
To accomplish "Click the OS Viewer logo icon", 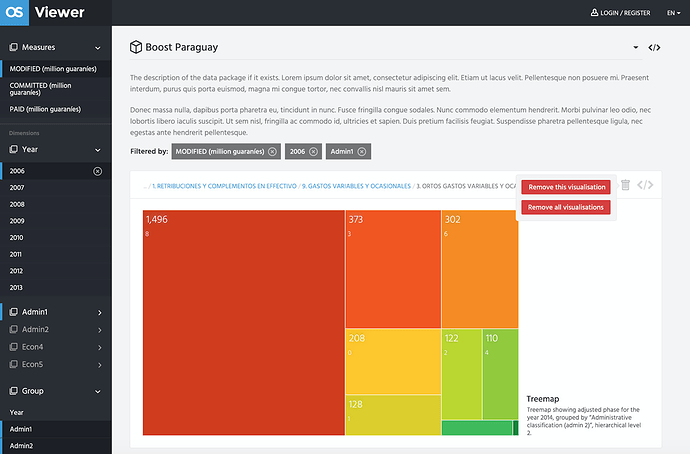I will pos(14,13).
